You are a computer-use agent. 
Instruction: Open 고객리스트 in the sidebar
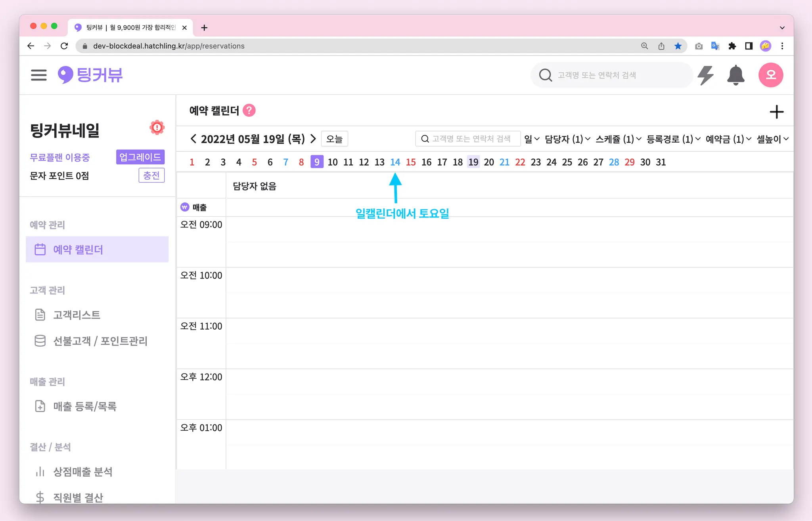[x=77, y=315]
